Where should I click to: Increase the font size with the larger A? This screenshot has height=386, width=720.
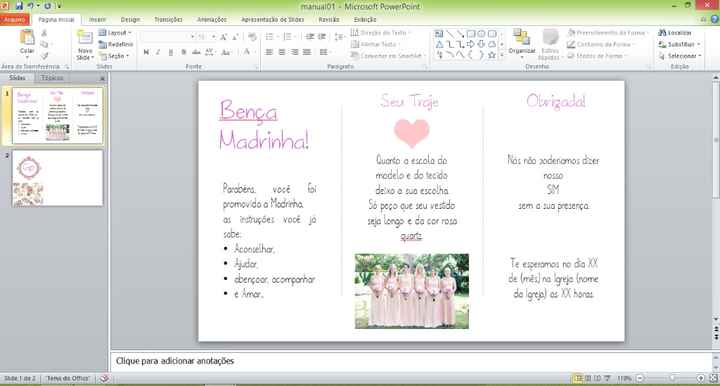tap(224, 37)
